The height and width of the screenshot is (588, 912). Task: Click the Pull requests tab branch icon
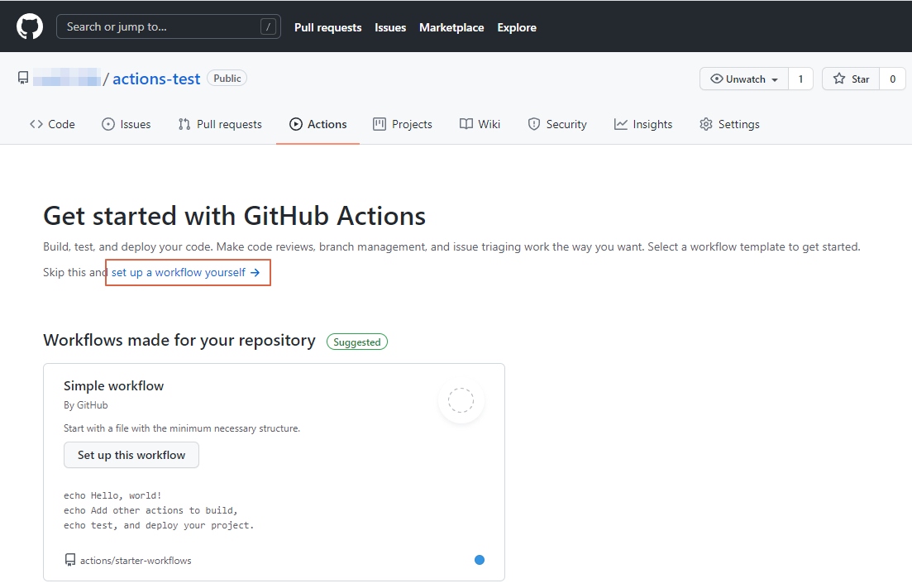pos(184,124)
